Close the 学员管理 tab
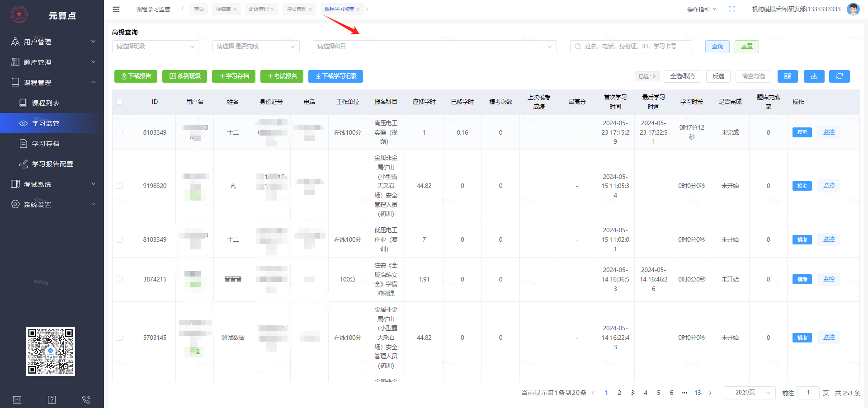 (311, 9)
